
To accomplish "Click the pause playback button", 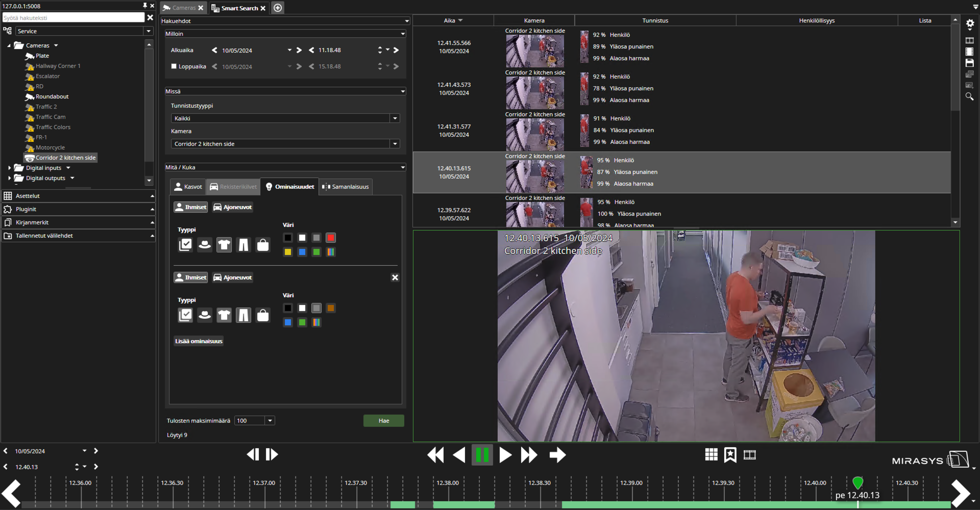I will pyautogui.click(x=482, y=454).
